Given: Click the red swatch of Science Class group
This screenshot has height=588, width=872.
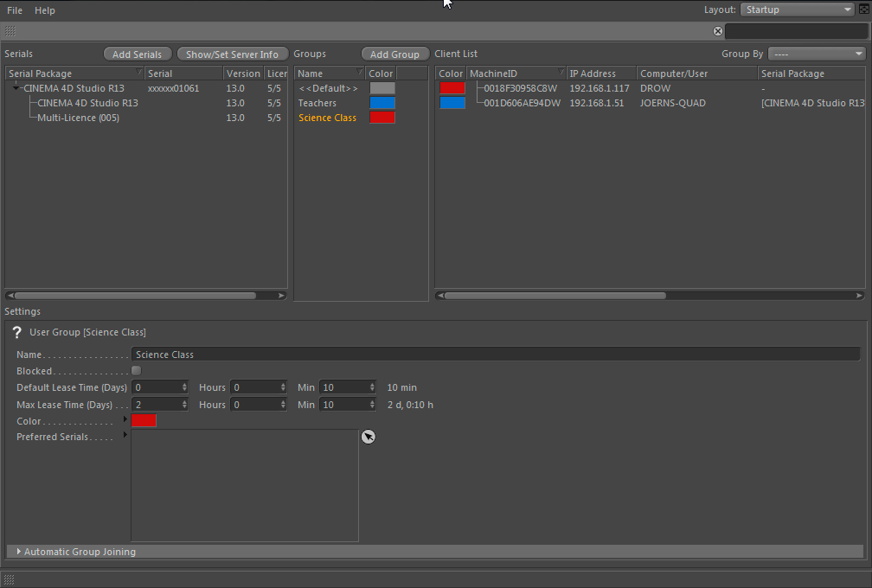Looking at the screenshot, I should [382, 118].
